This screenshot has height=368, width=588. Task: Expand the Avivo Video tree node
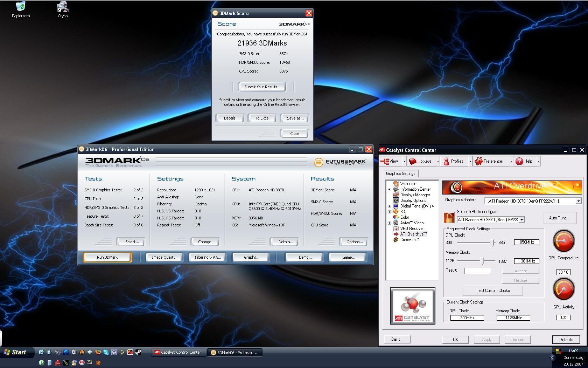coord(389,223)
